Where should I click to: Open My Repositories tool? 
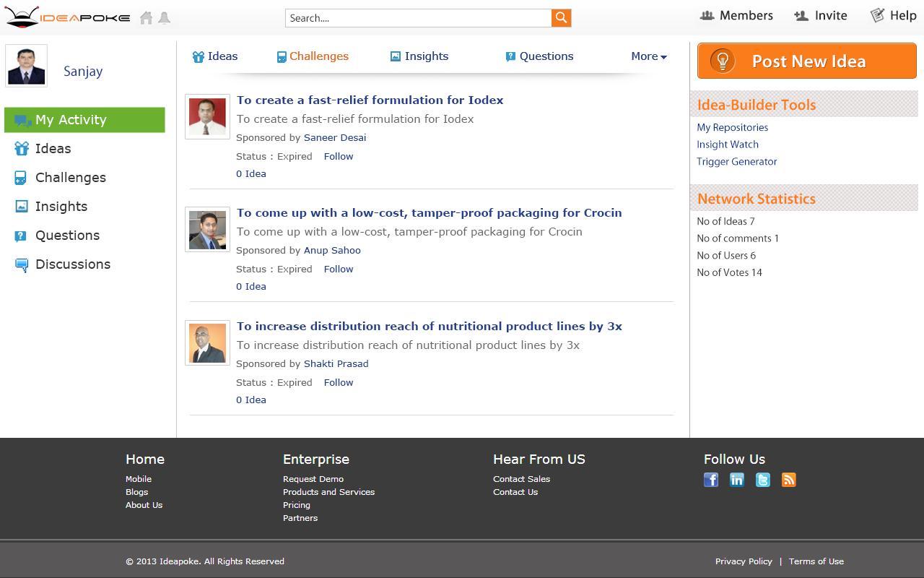click(x=732, y=127)
